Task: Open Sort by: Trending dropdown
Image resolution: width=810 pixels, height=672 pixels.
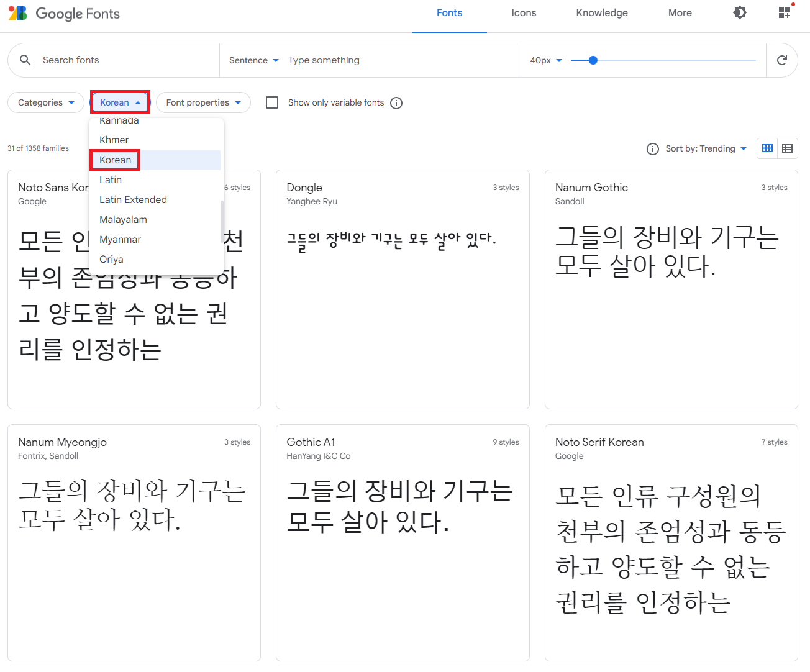Action: pos(706,148)
